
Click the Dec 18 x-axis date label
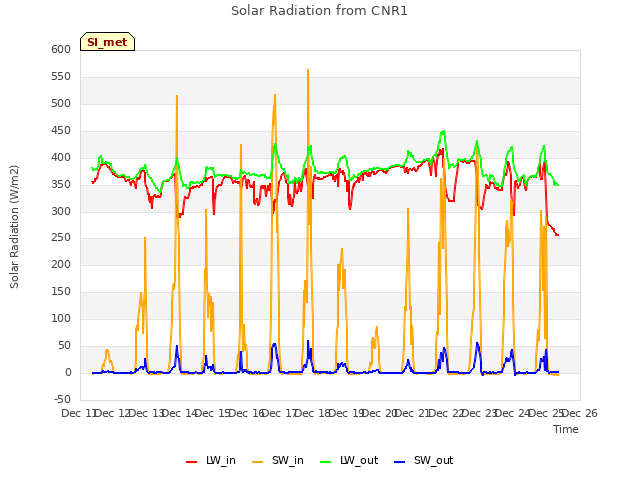point(312,413)
